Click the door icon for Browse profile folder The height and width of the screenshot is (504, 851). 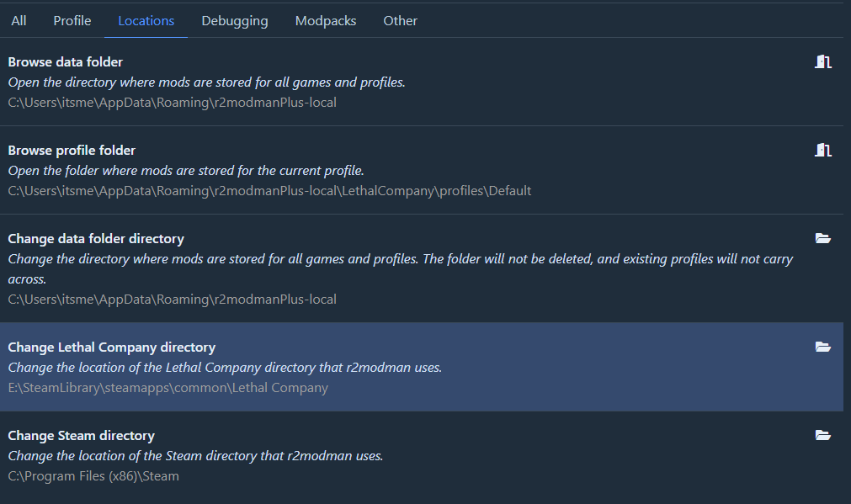click(822, 150)
